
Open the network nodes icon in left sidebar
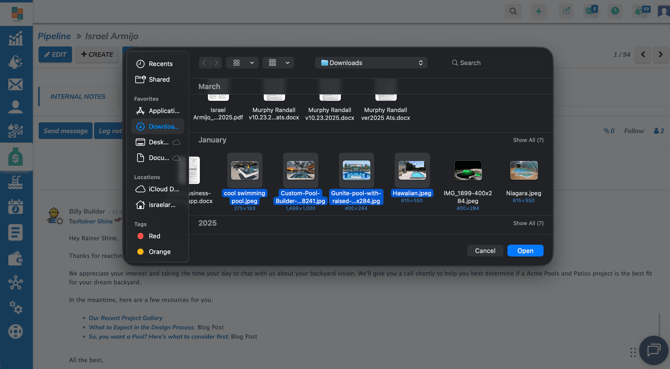tap(15, 283)
